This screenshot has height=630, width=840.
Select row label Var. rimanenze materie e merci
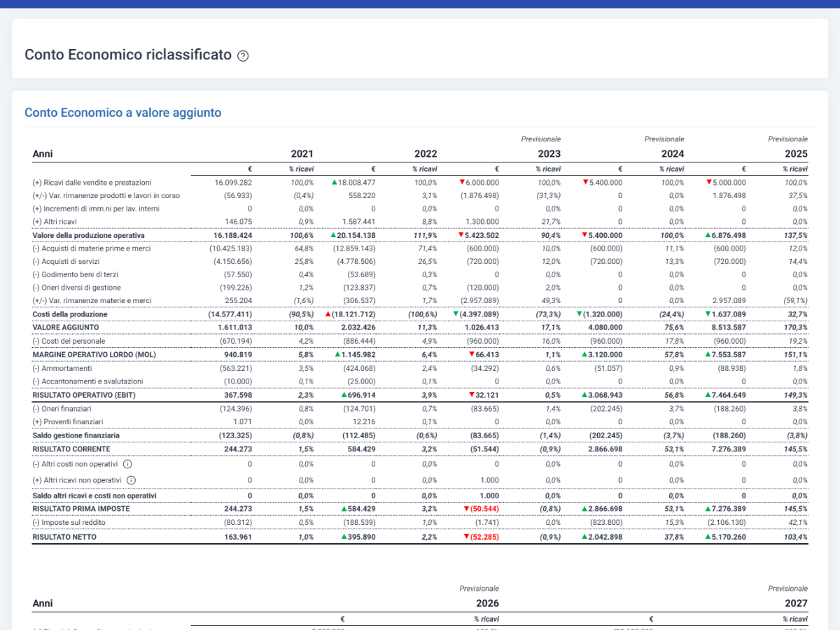point(92,301)
